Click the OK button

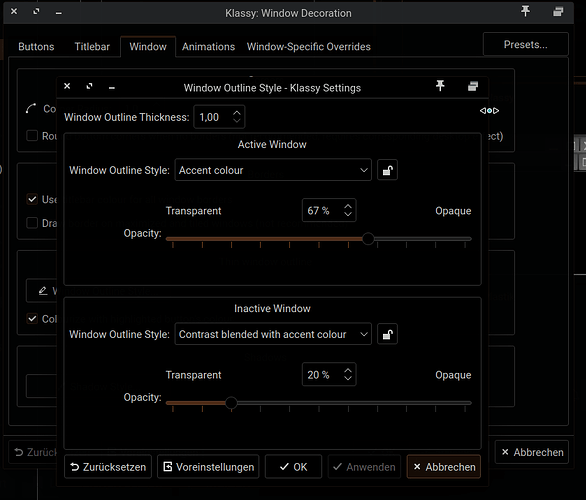[293, 467]
